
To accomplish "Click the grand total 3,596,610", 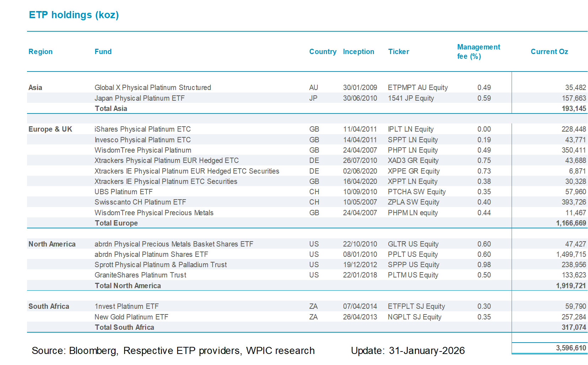I will pyautogui.click(x=571, y=348).
